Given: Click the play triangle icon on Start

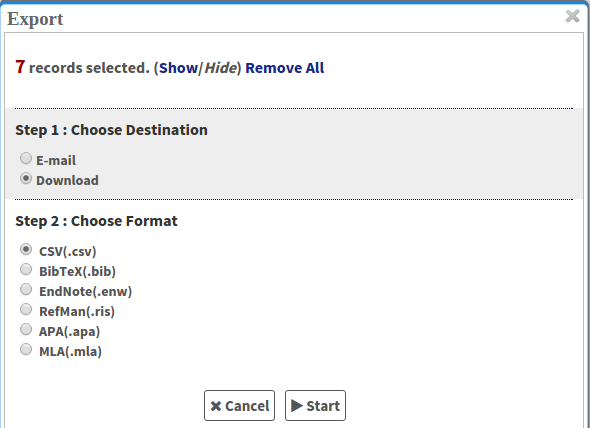Looking at the screenshot, I should click(297, 405).
